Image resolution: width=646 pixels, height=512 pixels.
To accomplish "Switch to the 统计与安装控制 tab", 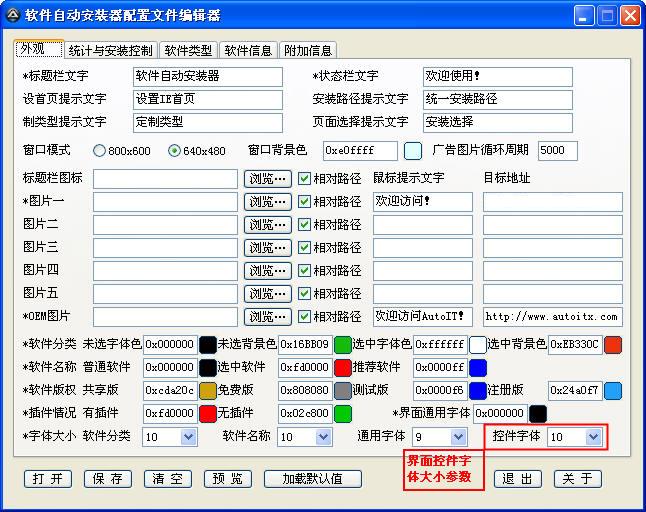I will [x=110, y=51].
